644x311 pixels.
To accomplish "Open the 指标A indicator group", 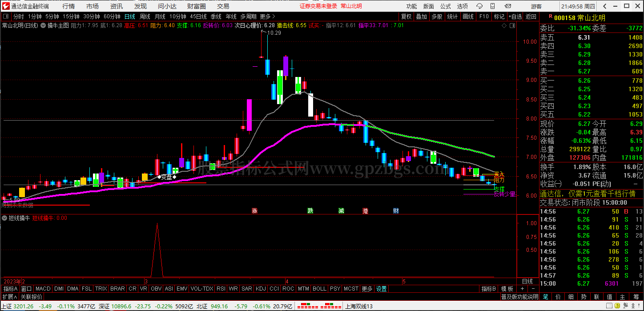I will tap(10, 289).
